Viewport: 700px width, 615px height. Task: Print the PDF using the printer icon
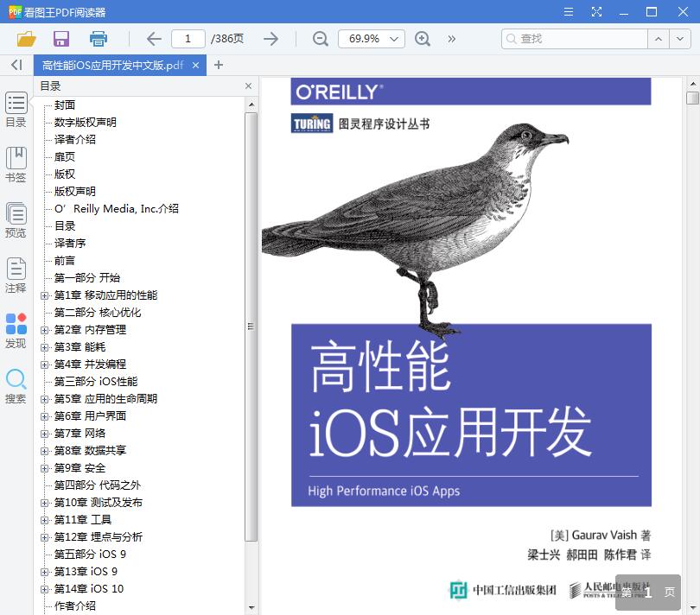(99, 39)
